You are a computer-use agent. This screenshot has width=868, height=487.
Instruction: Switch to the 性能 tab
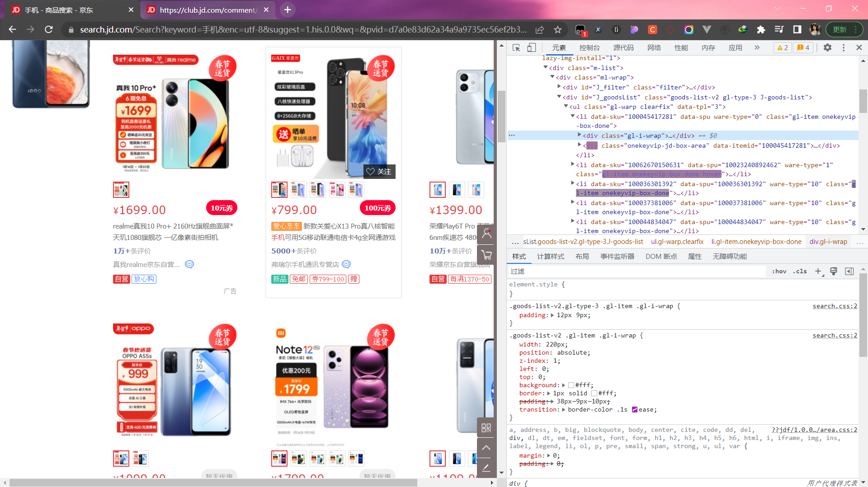681,47
